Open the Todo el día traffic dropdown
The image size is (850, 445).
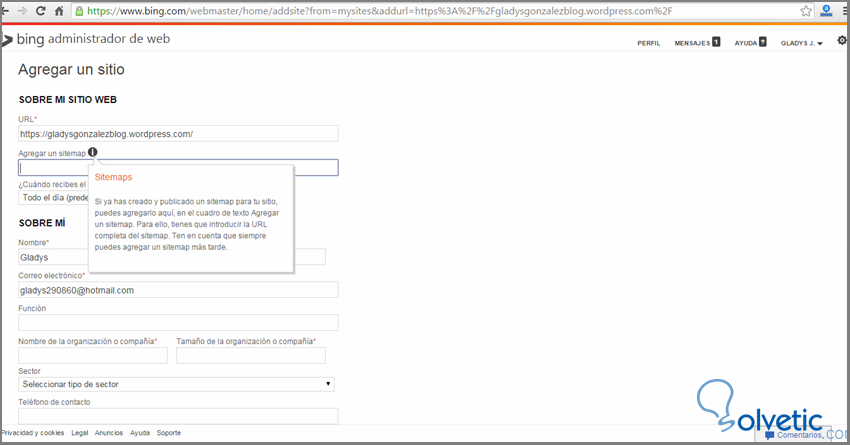53,198
